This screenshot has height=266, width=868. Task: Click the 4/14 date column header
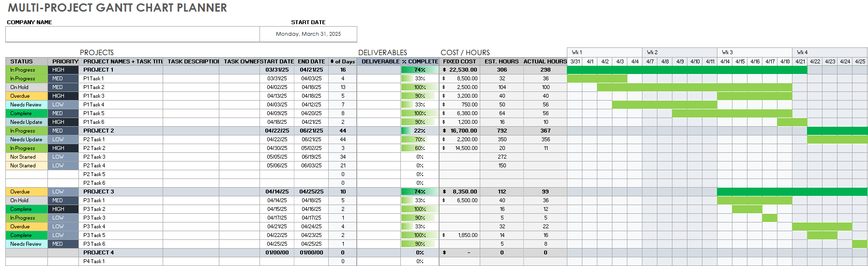point(725,61)
